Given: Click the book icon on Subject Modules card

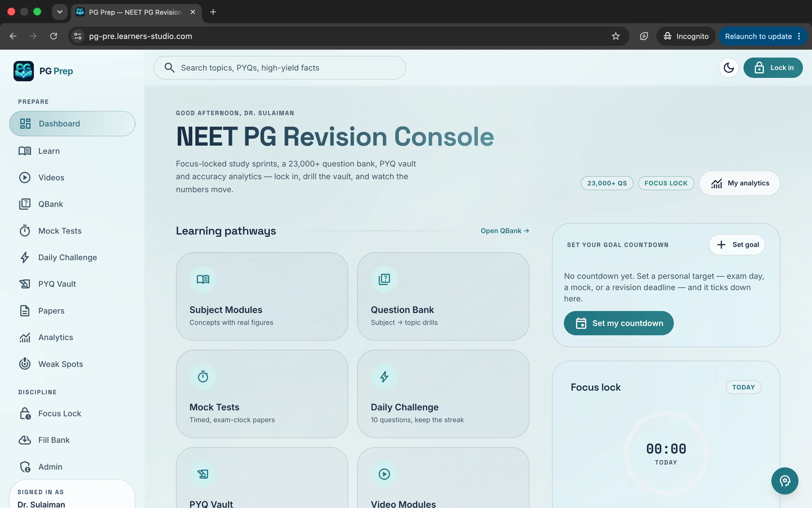Looking at the screenshot, I should (203, 279).
